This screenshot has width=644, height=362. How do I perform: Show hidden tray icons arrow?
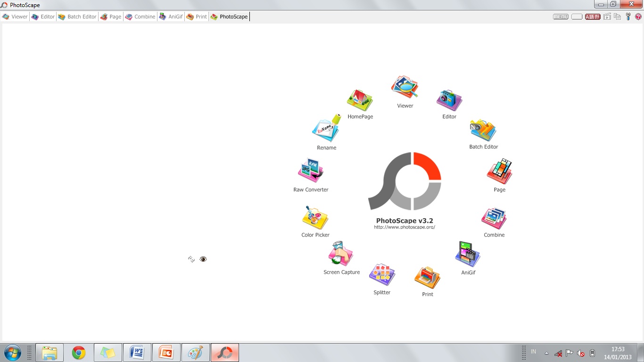(546, 353)
